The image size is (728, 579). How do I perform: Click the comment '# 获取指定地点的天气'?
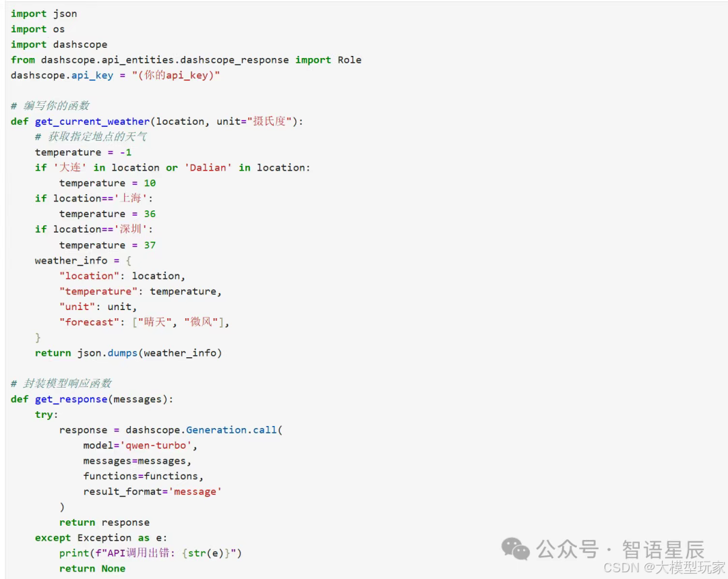click(91, 137)
